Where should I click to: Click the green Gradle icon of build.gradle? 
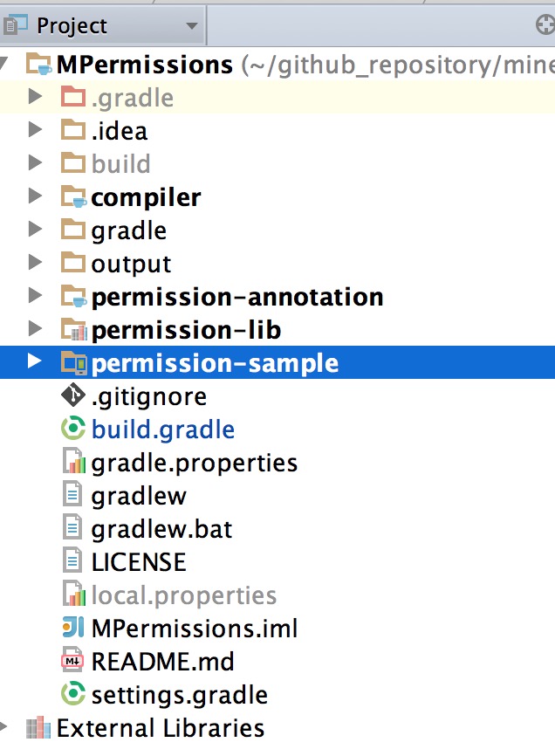73,428
